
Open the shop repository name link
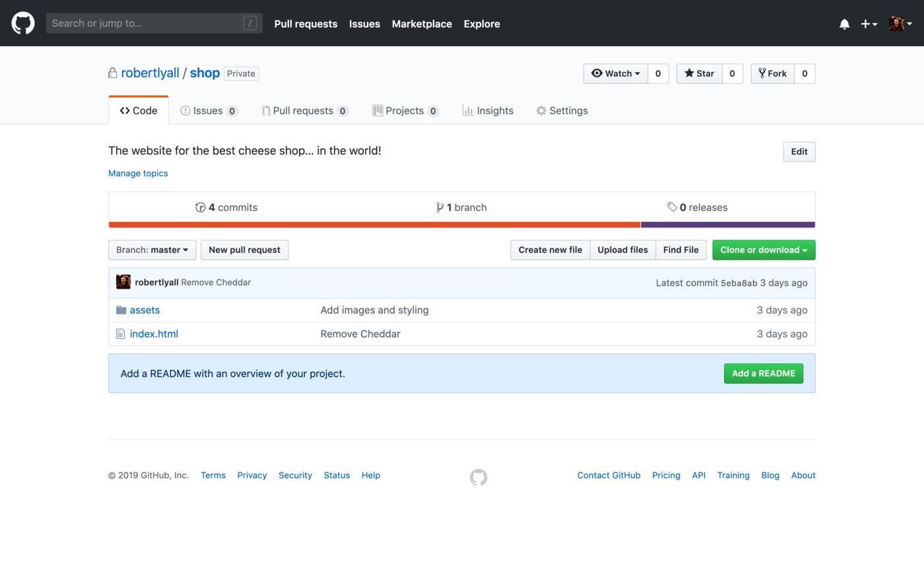tap(205, 73)
